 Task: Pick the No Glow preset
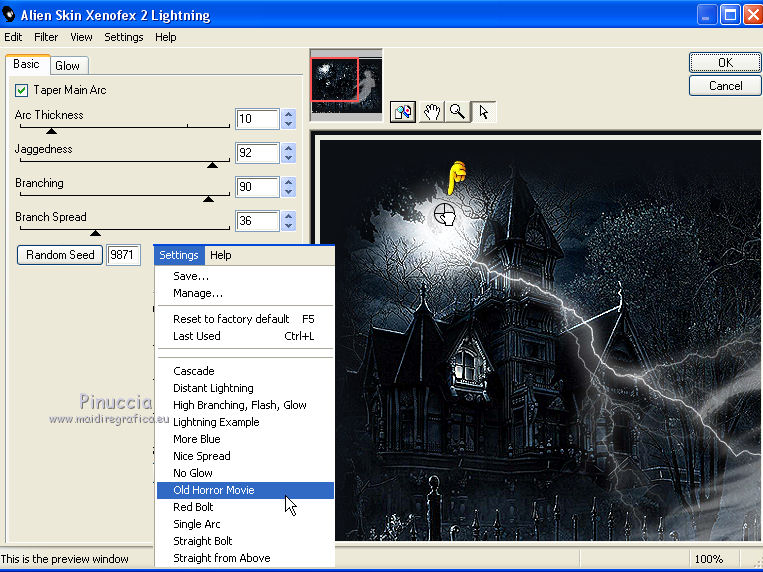click(245, 473)
